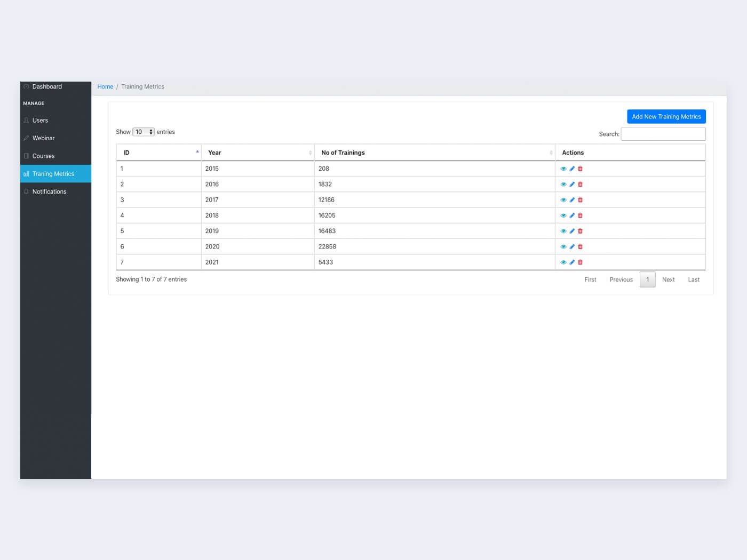Click the edit pencil for year 2017
The height and width of the screenshot is (560, 747).
(x=572, y=200)
